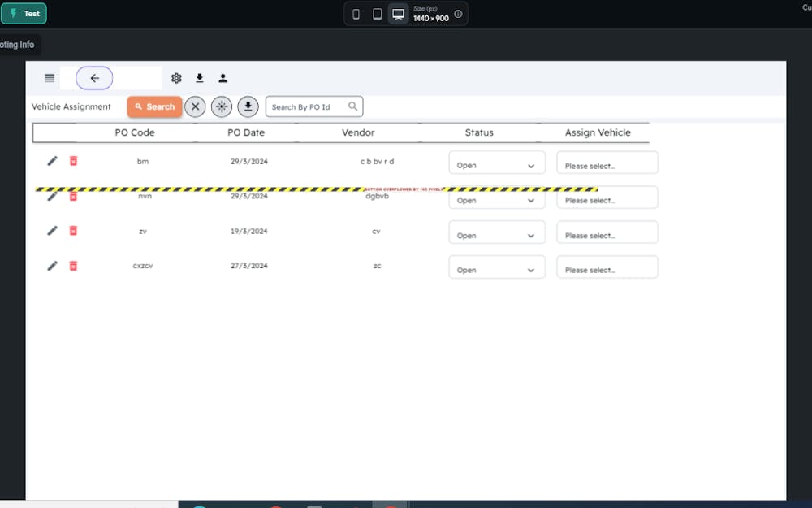Switch preview to phone device size
812x508 pixels.
click(x=356, y=14)
